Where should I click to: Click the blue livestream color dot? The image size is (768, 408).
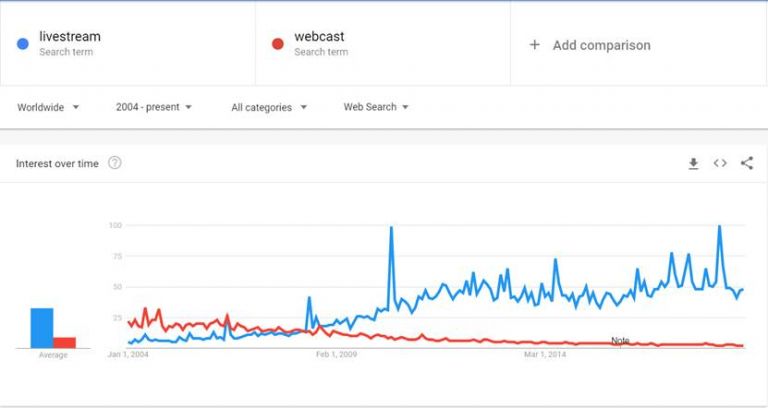(x=22, y=44)
